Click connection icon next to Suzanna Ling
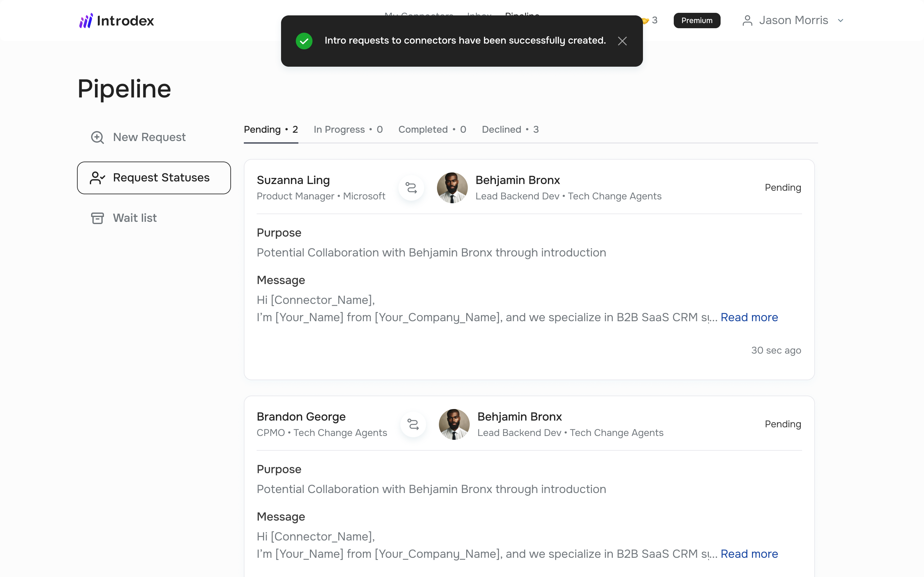Screen dimensions: 924x577 coord(411,188)
